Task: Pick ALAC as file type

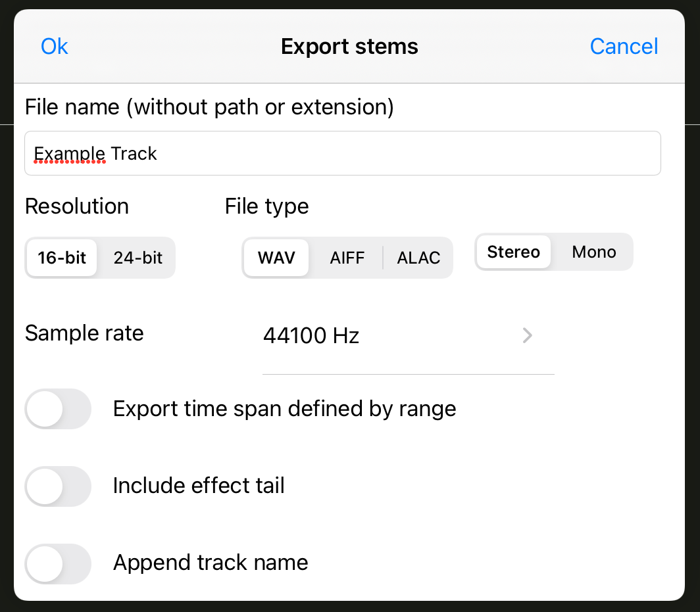Action: [418, 258]
